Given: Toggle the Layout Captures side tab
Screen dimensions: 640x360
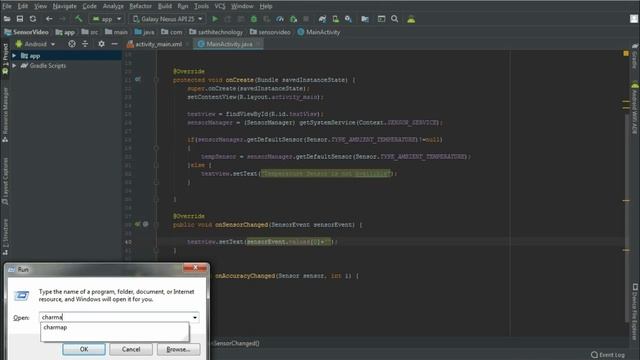Looking at the screenshot, I should [5, 181].
